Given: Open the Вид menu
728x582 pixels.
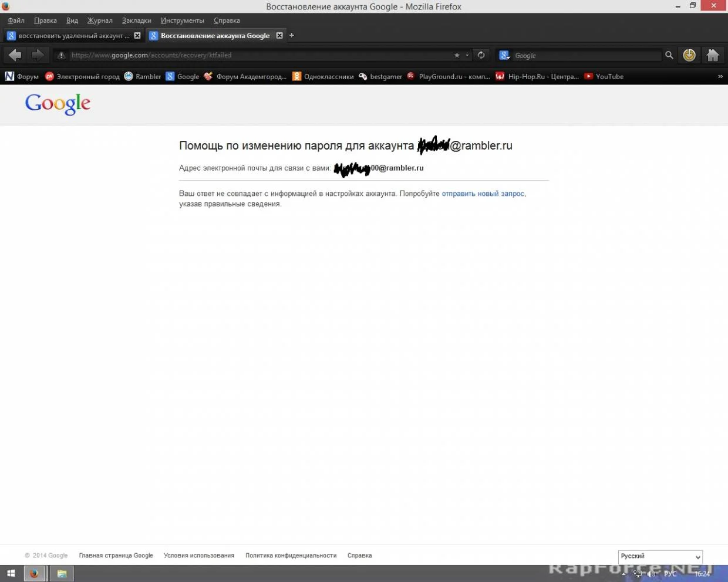Looking at the screenshot, I should [72, 21].
